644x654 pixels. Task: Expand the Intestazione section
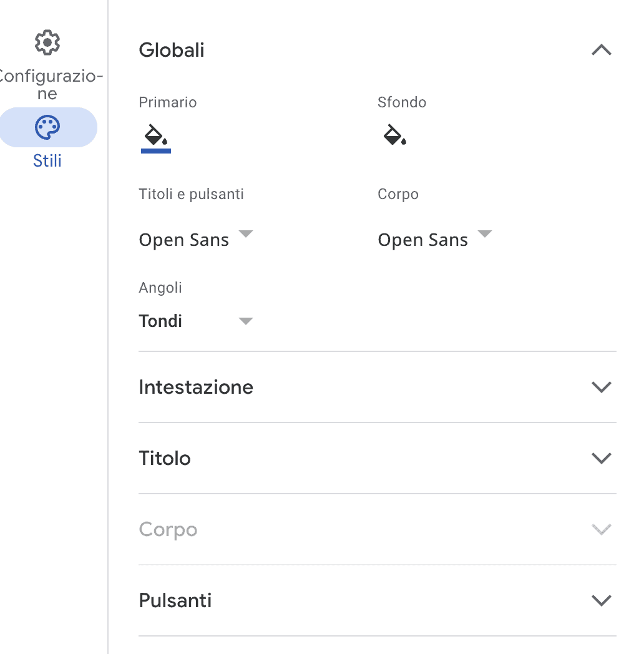coord(600,387)
